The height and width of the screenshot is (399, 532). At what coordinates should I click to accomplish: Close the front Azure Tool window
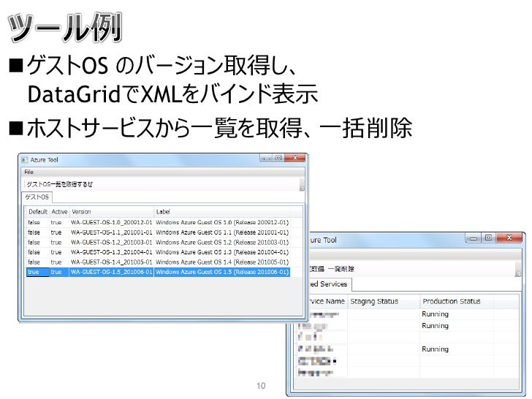pyautogui.click(x=294, y=158)
